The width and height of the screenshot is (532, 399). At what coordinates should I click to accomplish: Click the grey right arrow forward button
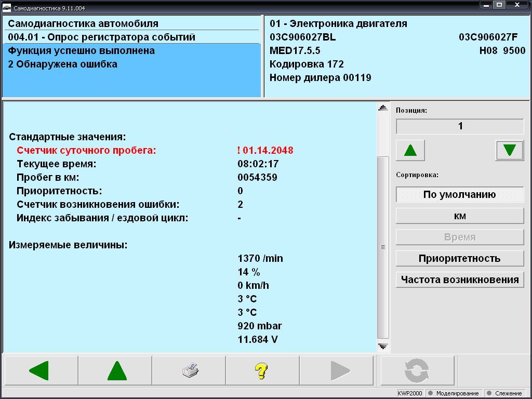click(x=337, y=370)
